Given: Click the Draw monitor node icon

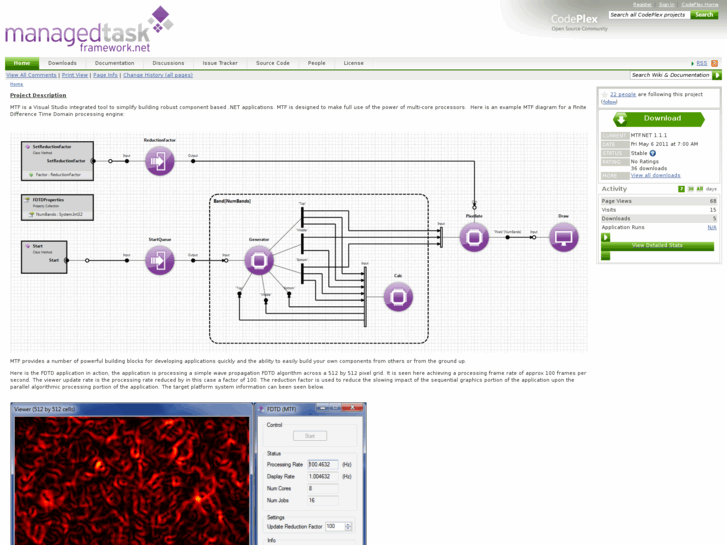Looking at the screenshot, I should (563, 237).
